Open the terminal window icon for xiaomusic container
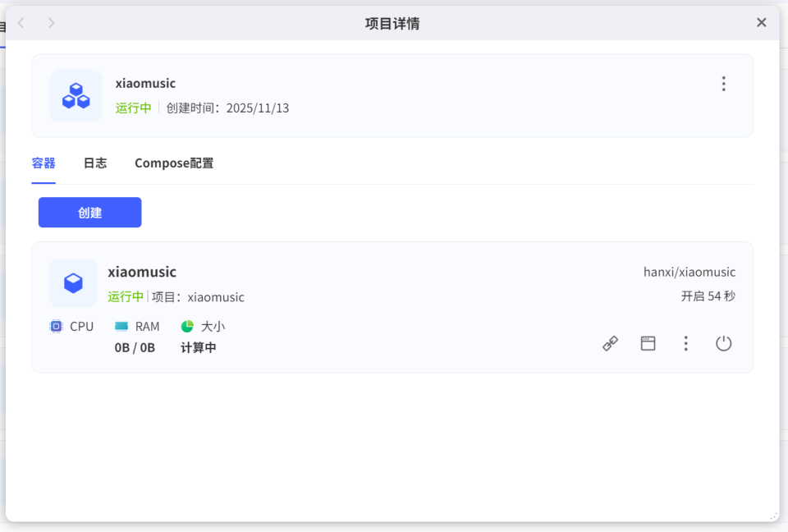 tap(648, 343)
